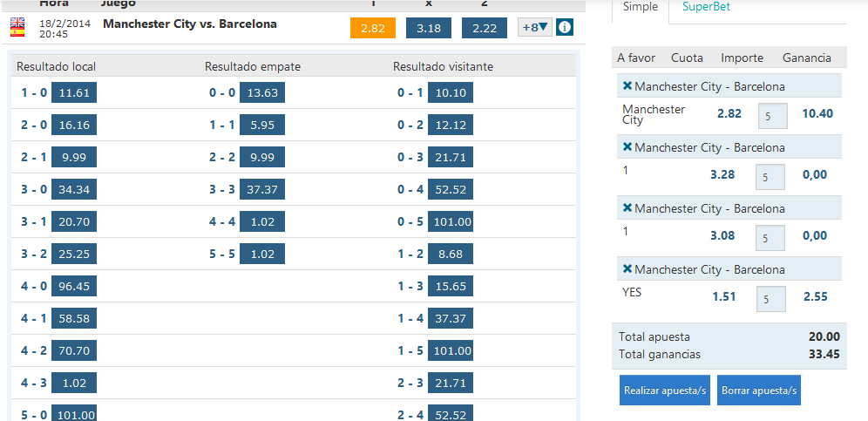Deselect the highlighted 2.82 home win odds
Screen dimensions: 868x421
(372, 28)
